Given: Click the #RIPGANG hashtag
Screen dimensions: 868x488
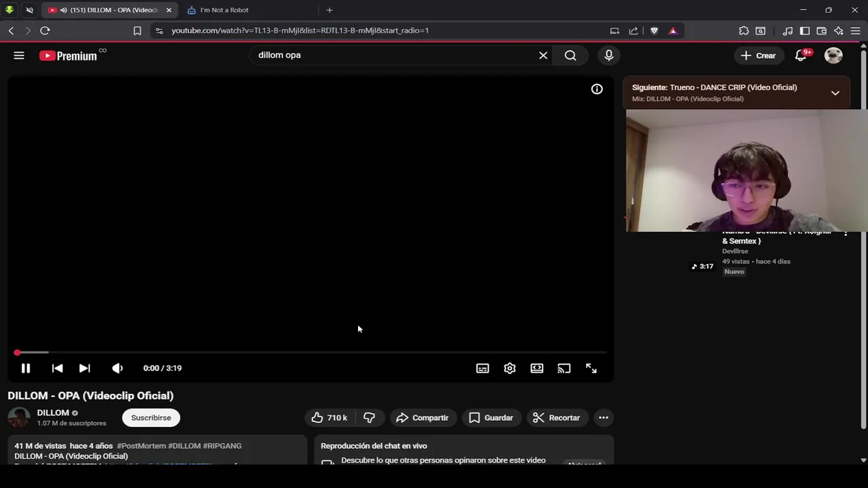Looking at the screenshot, I should tap(222, 446).
